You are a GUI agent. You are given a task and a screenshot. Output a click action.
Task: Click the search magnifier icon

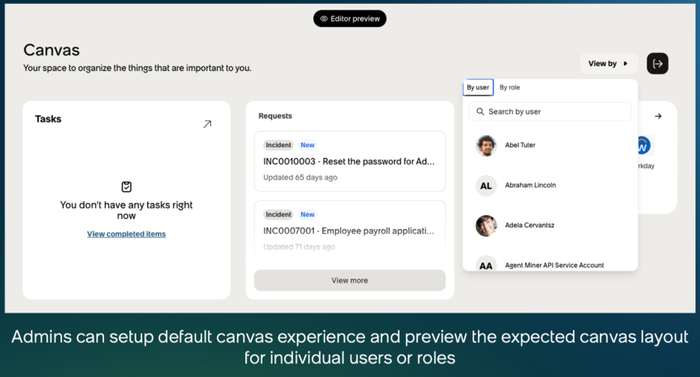click(x=480, y=112)
